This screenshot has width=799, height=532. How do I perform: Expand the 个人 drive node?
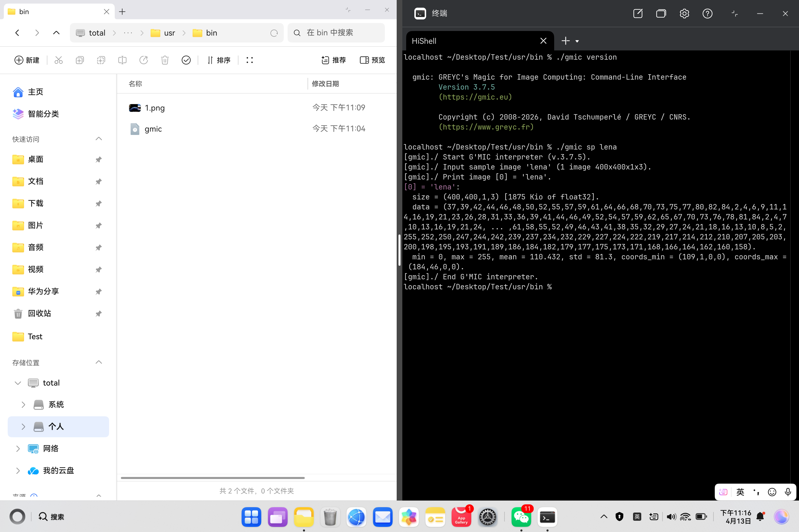23,427
